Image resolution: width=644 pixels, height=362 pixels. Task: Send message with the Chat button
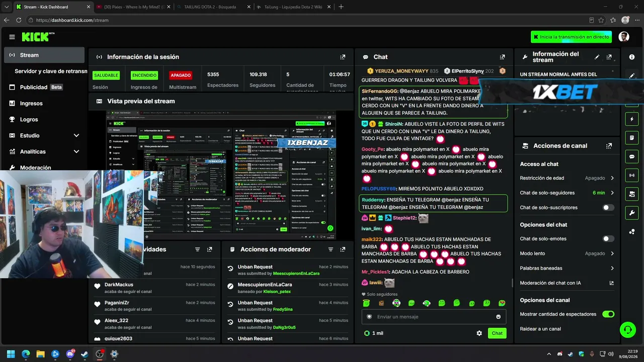[497, 333]
